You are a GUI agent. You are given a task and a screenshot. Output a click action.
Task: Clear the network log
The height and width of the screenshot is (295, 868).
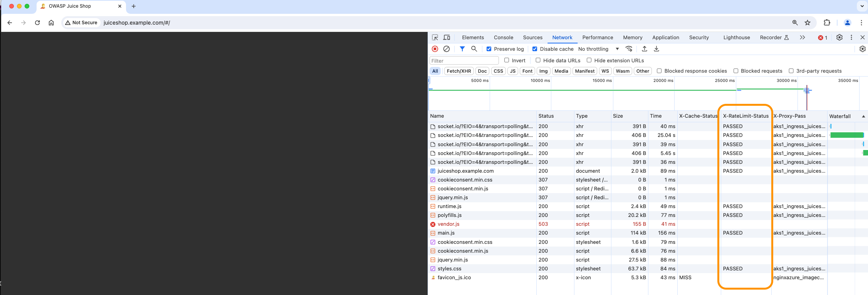[x=447, y=49]
